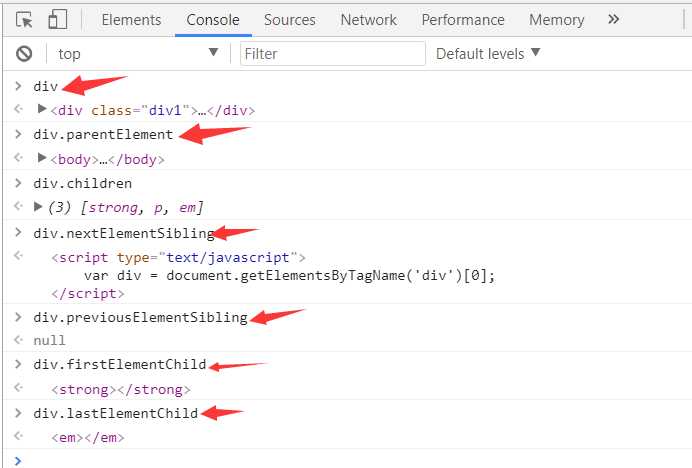Clear the console with the ban icon
This screenshot has height=468, width=692.
point(24,54)
